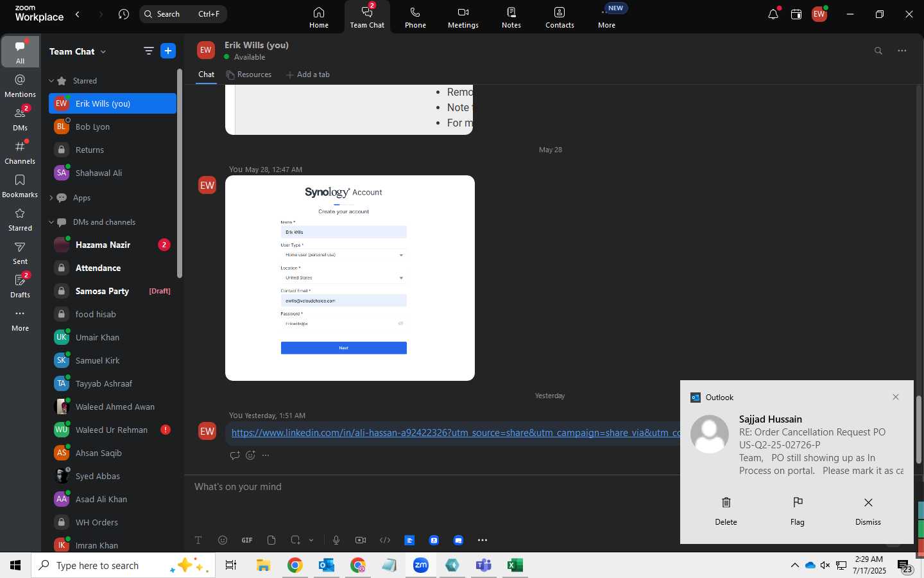Open the Umair Khan chat
Image resolution: width=924 pixels, height=578 pixels.
pyautogui.click(x=112, y=337)
